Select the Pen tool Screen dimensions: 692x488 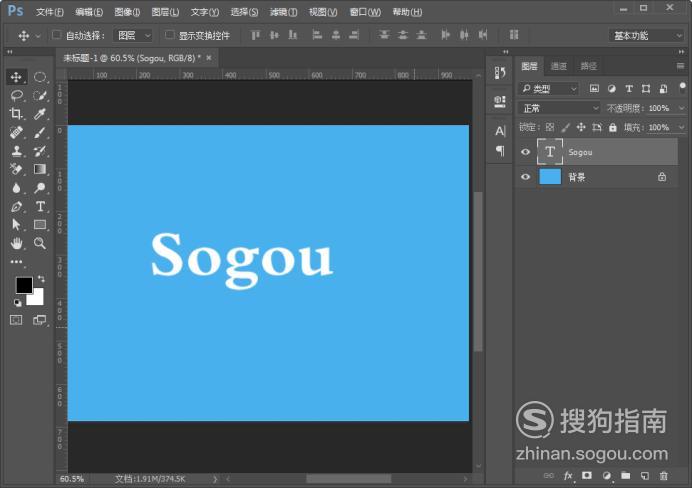pos(16,206)
